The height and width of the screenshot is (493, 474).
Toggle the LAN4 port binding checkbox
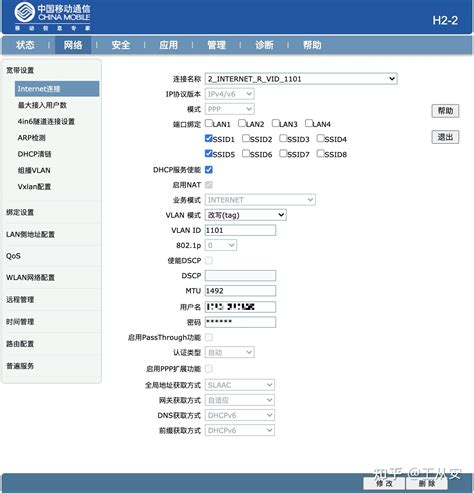tap(309, 123)
